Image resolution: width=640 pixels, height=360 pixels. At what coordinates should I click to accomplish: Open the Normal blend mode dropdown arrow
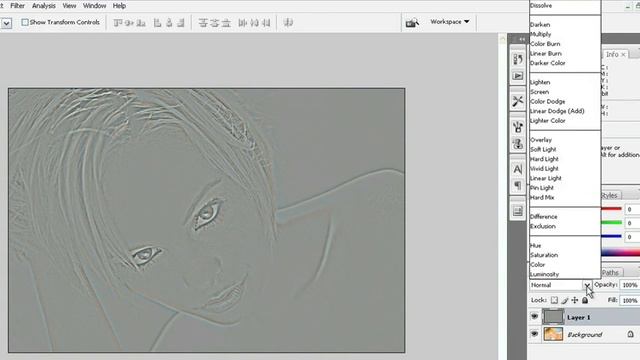click(x=587, y=285)
